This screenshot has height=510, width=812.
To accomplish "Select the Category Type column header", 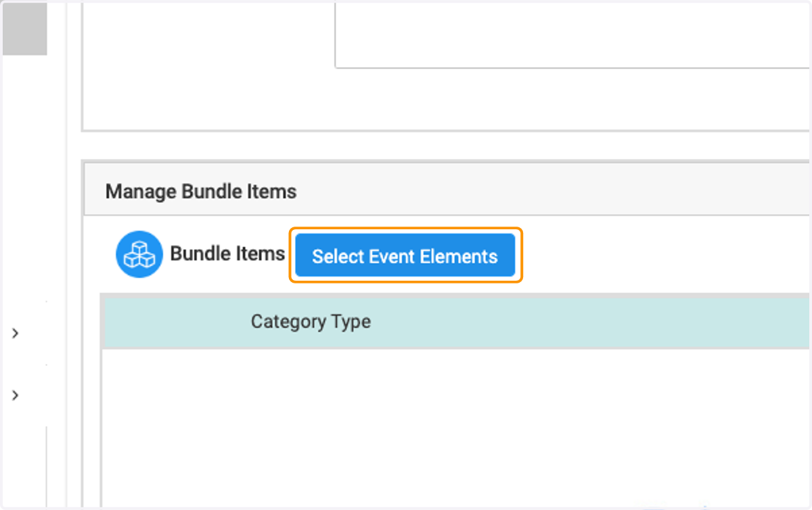I will pyautogui.click(x=311, y=321).
